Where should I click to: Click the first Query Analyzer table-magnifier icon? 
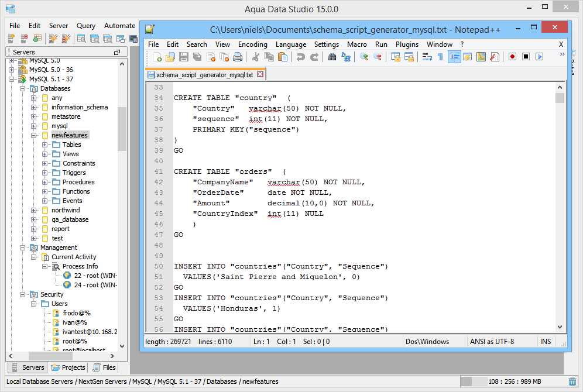81,38
